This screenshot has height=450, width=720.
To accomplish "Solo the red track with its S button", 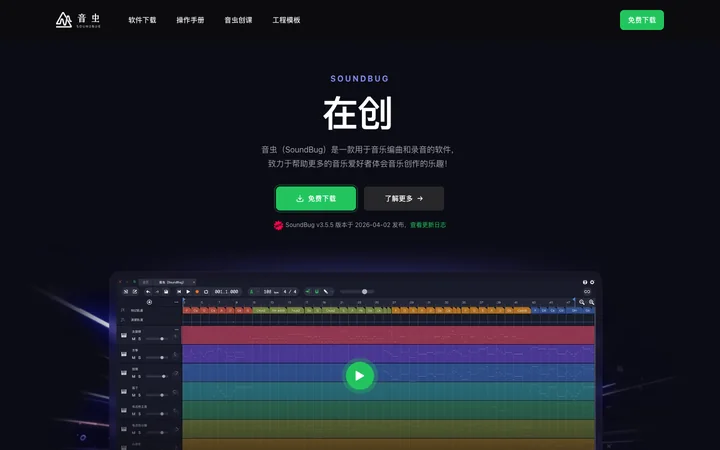I will [140, 339].
